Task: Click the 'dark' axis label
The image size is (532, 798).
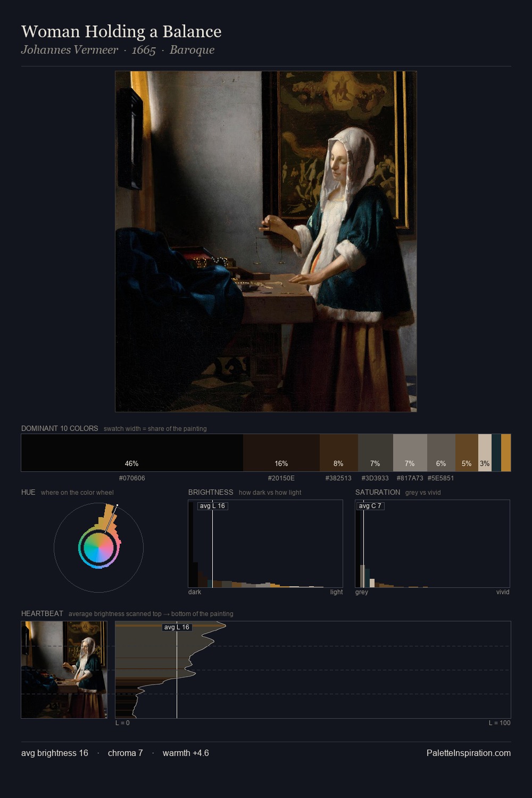Action: 195,592
